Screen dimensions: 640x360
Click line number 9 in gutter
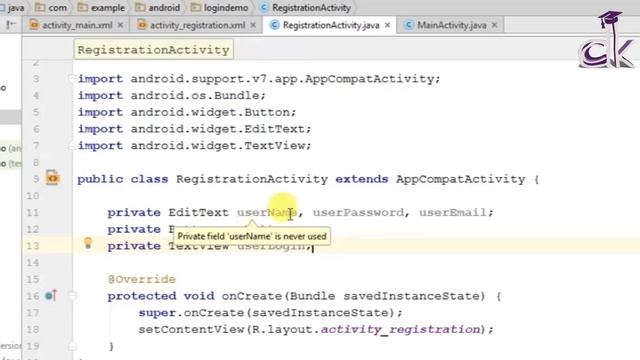point(36,179)
